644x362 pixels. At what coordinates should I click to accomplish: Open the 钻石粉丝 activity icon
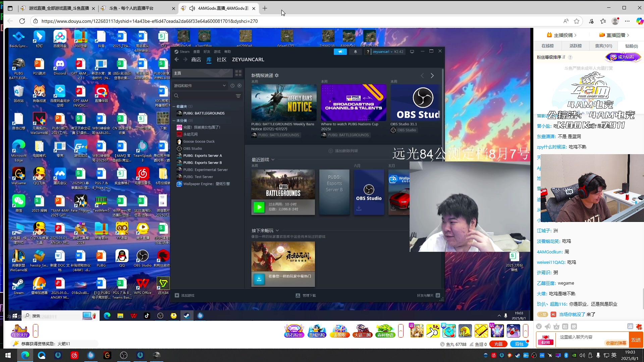pyautogui.click(x=294, y=331)
